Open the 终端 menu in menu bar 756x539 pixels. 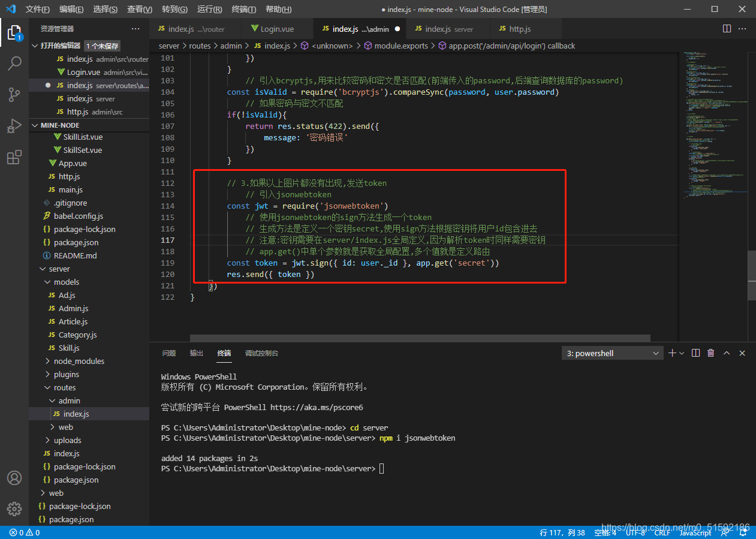coord(243,10)
